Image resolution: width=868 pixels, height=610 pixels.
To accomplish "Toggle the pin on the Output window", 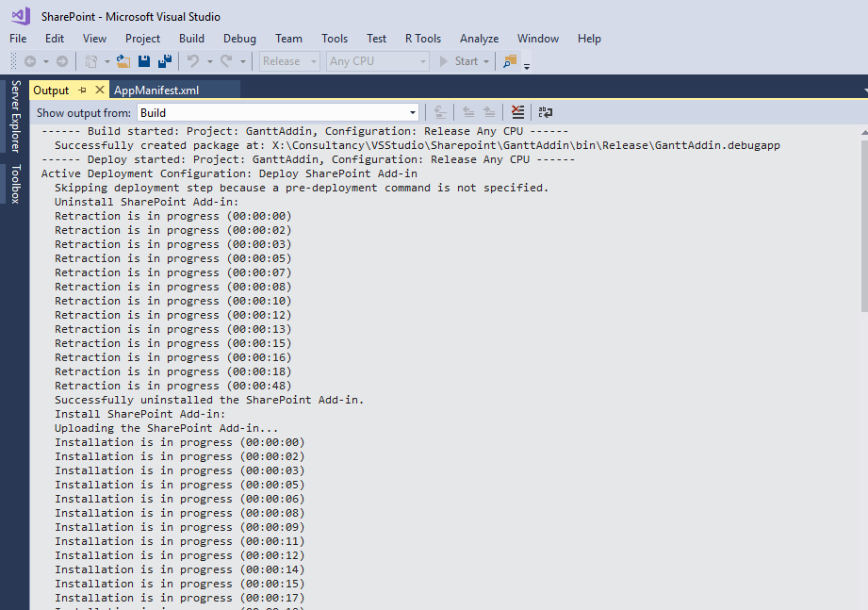I will (83, 90).
